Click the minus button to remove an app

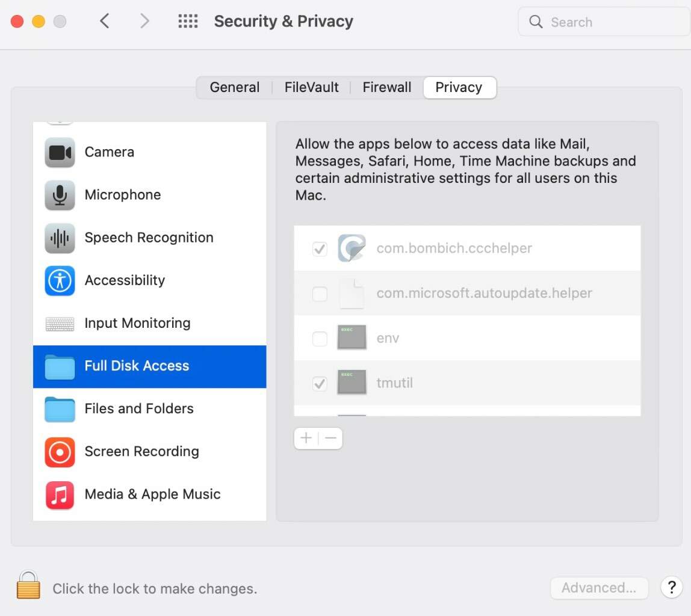tap(330, 438)
